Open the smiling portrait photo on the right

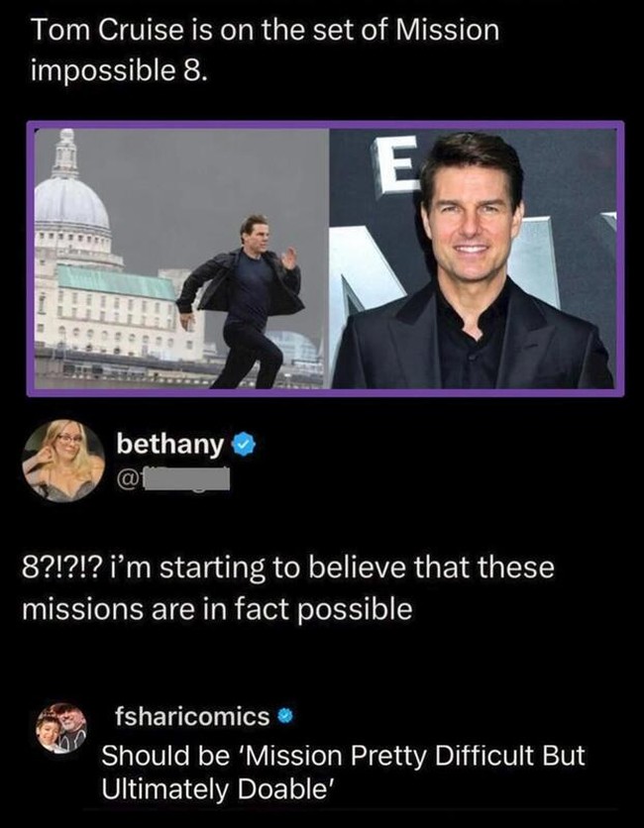pyautogui.click(x=473, y=259)
